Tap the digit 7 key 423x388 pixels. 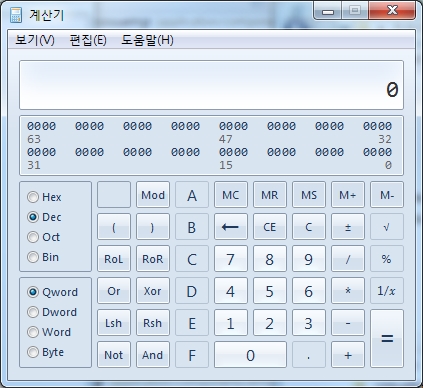click(x=231, y=259)
